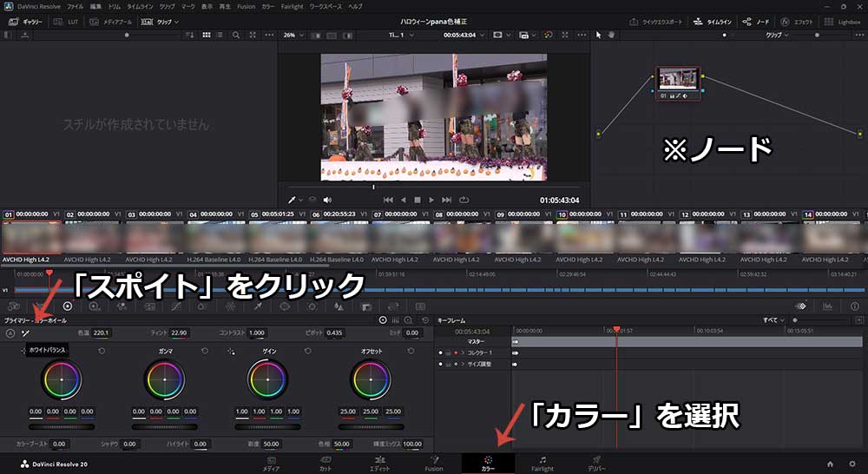Expand the Corrector 1 keyframe track

[463, 353]
